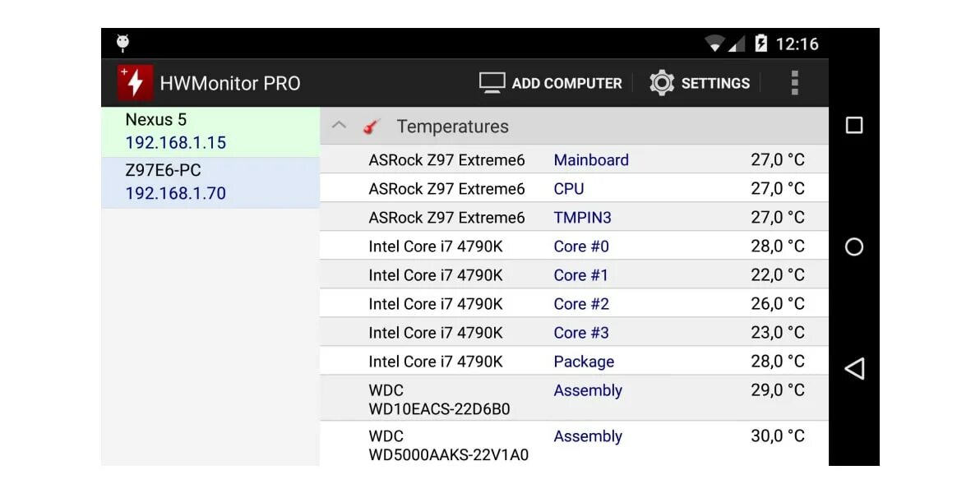Click the 192.168.1.70 IP address

coord(176,194)
